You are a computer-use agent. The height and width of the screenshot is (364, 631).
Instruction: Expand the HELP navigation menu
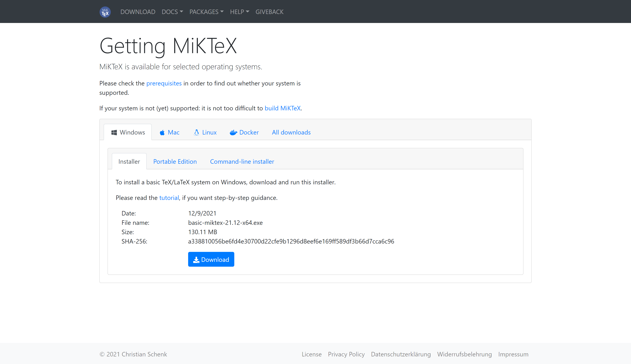[239, 11]
